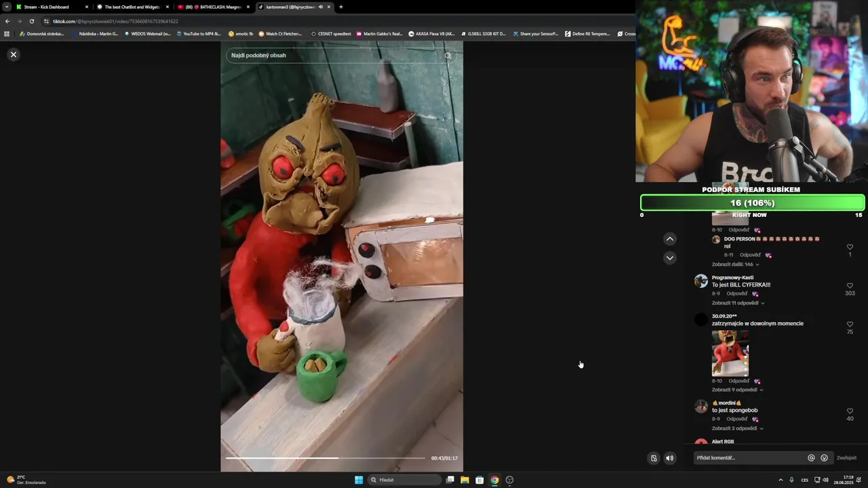Switch to The best ChatBot and Widgets tab
This screenshot has height=488, width=868.
(132, 7)
